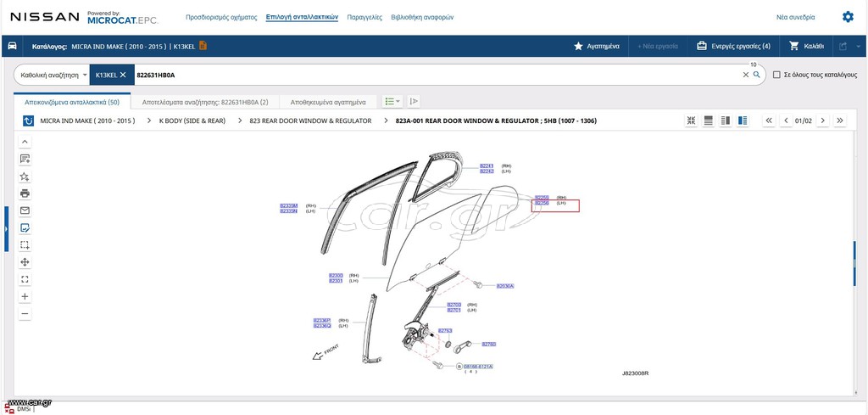
Task: Collapse the sidebar with up chevron
Action: tap(25, 142)
